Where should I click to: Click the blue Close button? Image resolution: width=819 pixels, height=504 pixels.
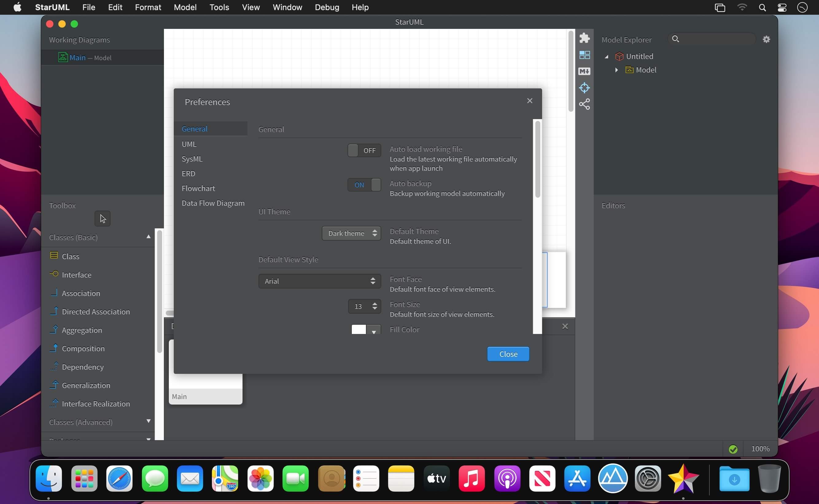point(508,354)
